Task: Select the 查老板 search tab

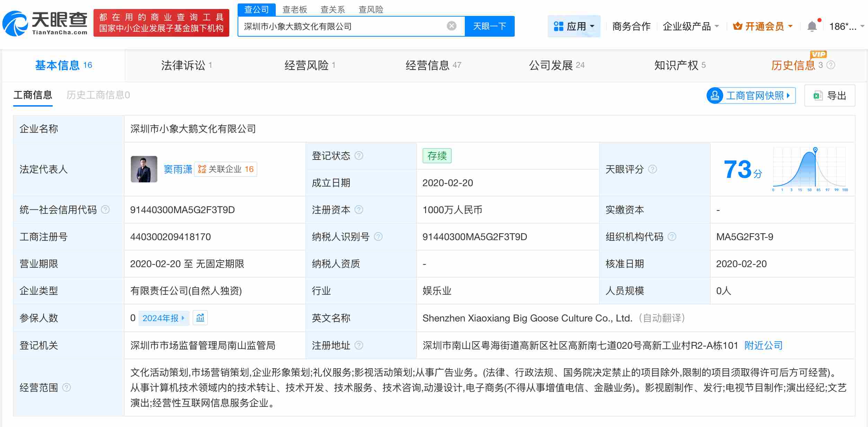Action: 294,9
